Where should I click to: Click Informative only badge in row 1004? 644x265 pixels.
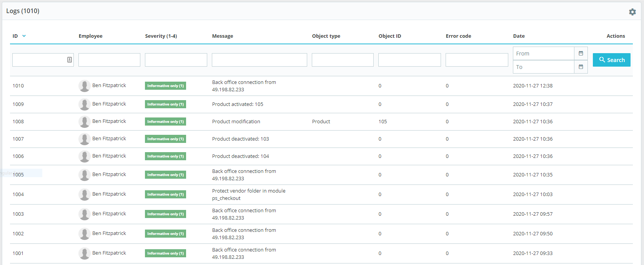pyautogui.click(x=165, y=195)
